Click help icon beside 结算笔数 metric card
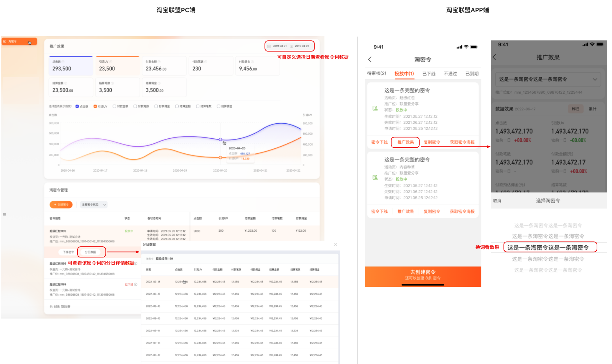Image resolution: width=612 pixels, height=364 pixels. (x=112, y=83)
